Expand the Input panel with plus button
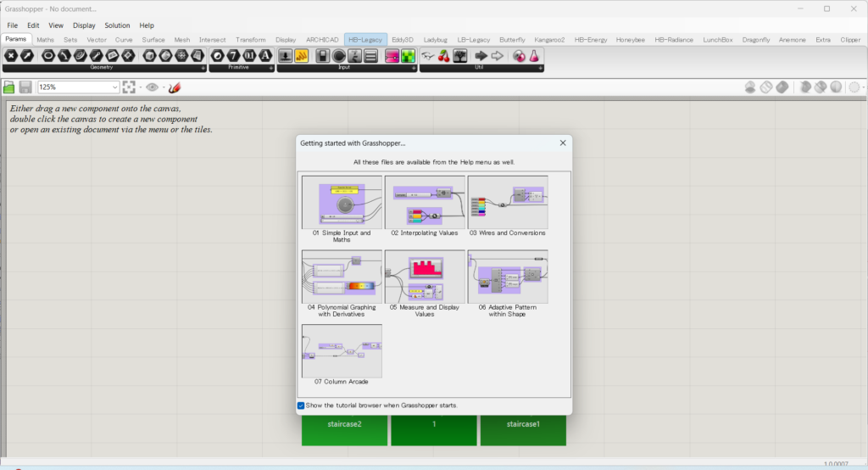The width and height of the screenshot is (868, 470). [x=415, y=68]
